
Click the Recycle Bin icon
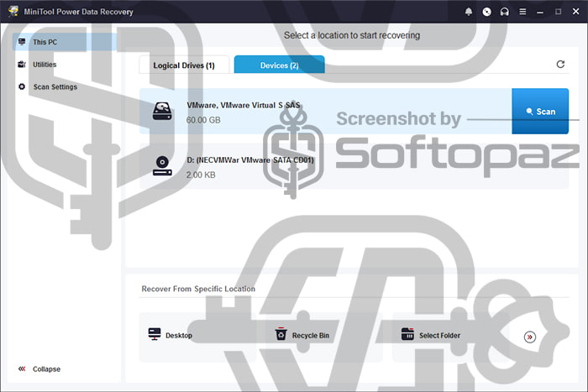coord(281,334)
